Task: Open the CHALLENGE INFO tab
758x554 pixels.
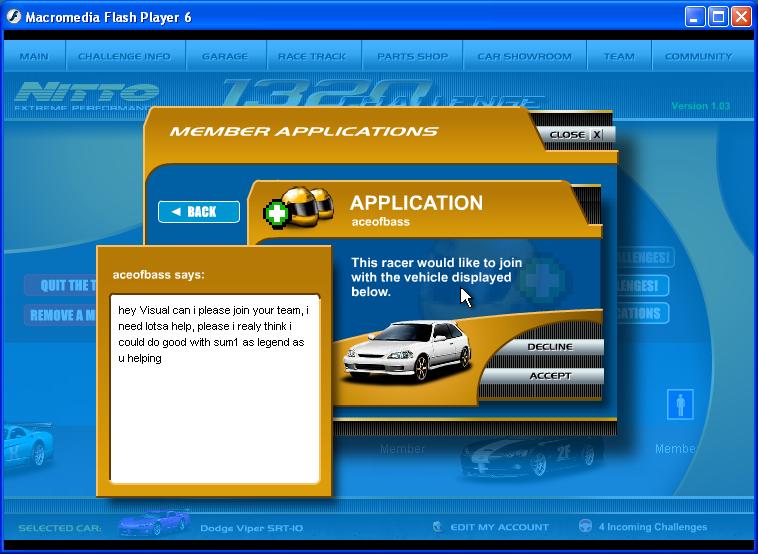Action: (124, 56)
